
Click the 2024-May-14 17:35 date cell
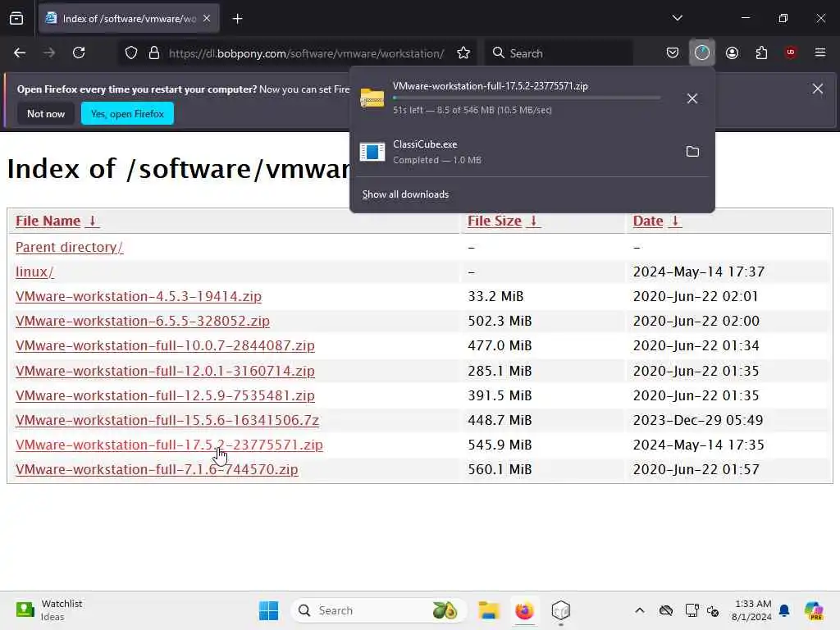point(699,445)
